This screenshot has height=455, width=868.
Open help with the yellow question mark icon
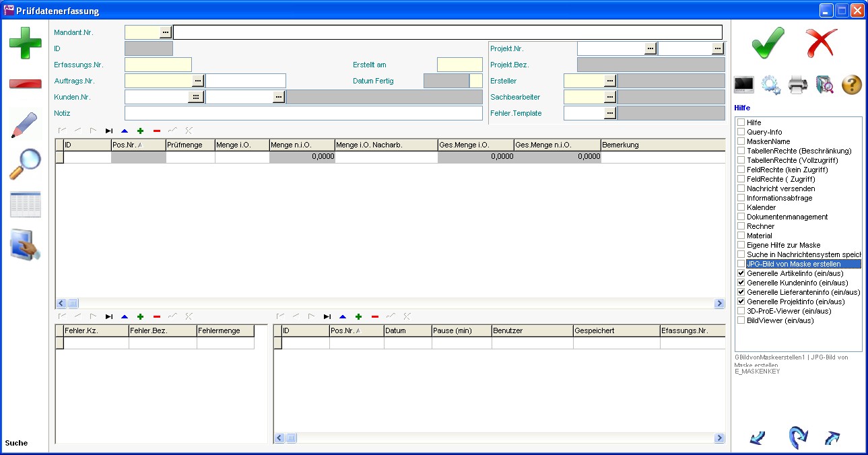tap(851, 85)
